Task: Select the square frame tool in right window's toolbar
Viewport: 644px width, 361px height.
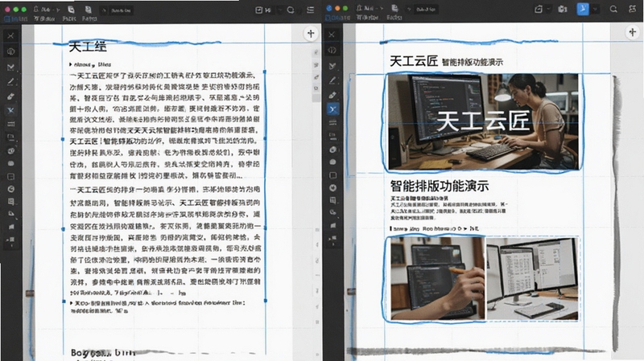Action: (x=332, y=175)
